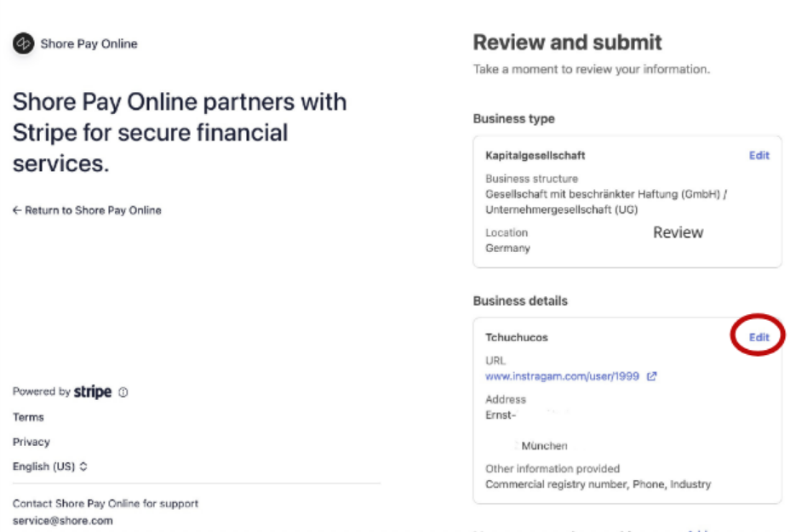Open the www.instragam.com/user/1999 URL link
796x532 pixels.
click(x=562, y=376)
